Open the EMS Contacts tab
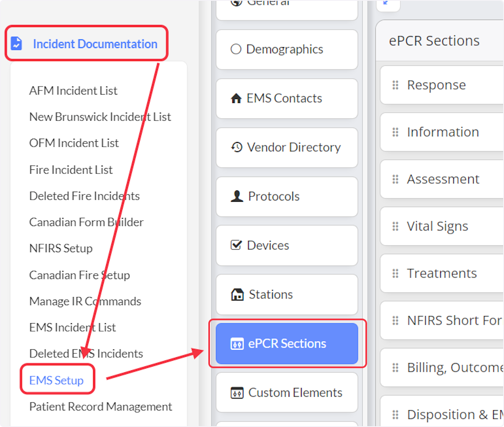 pos(287,98)
